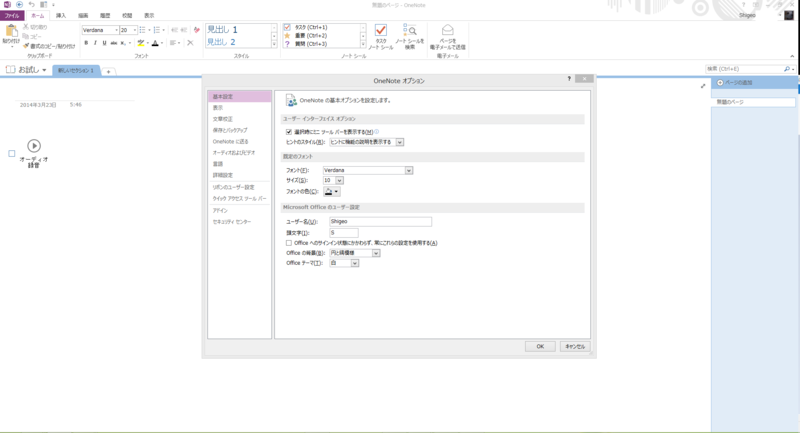Open the default Font (フォント) Verdana dropdown
800x433 pixels.
[x=409, y=170]
